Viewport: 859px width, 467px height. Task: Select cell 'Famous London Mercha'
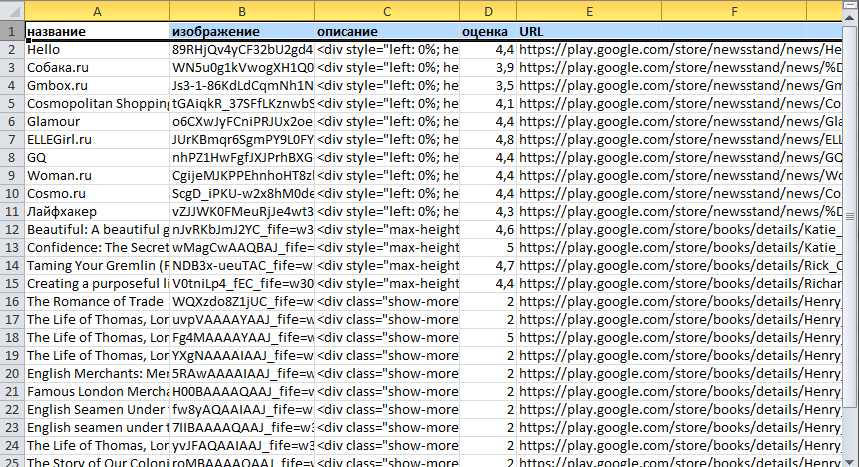(97, 391)
